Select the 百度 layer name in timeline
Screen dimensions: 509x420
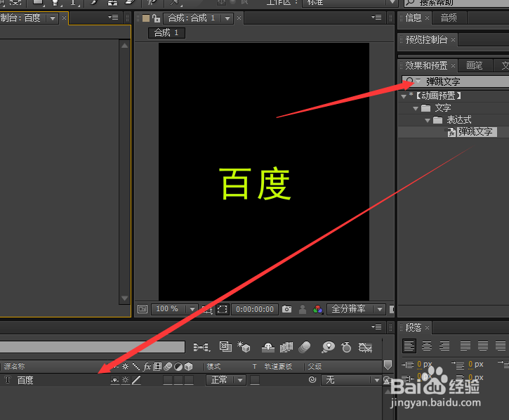pos(25,380)
